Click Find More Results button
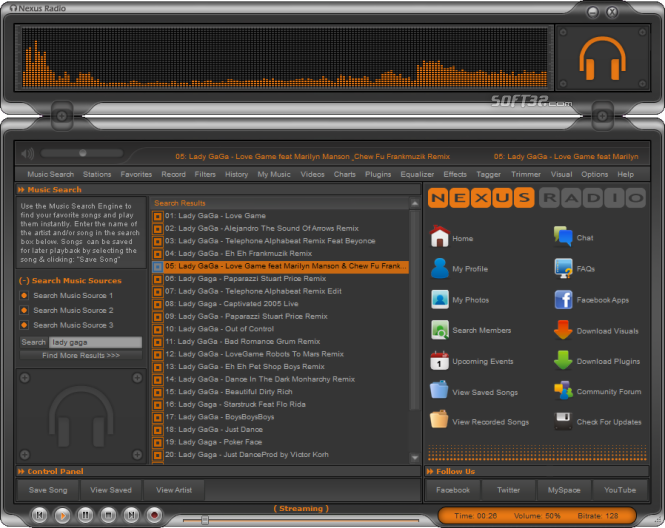Screen dimensions: 665x528 [x=81, y=355]
